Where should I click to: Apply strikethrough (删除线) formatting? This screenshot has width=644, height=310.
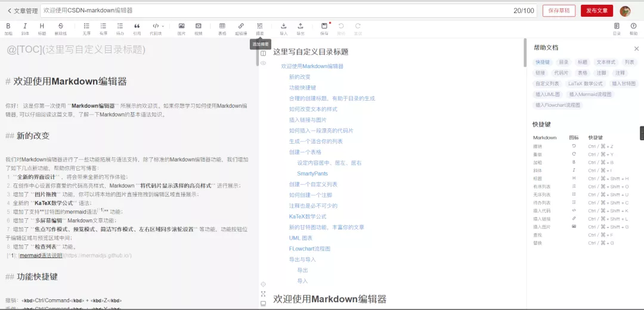coord(61,29)
